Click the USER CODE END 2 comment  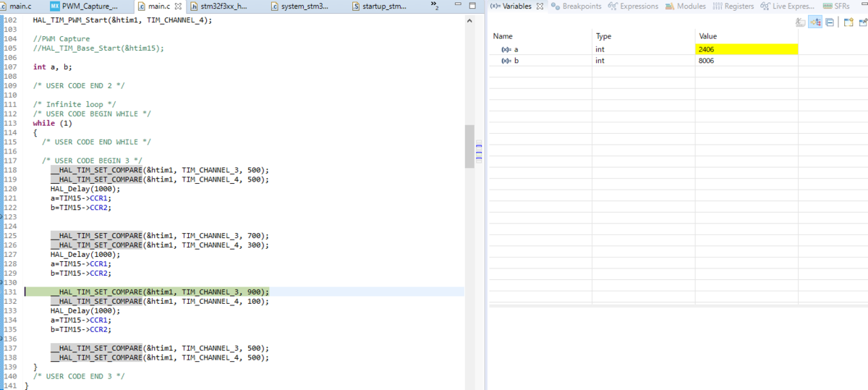pos(79,85)
